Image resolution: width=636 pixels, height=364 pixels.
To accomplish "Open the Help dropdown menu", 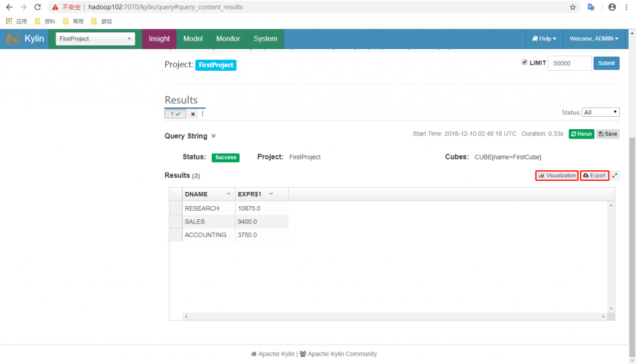I will coord(544,39).
